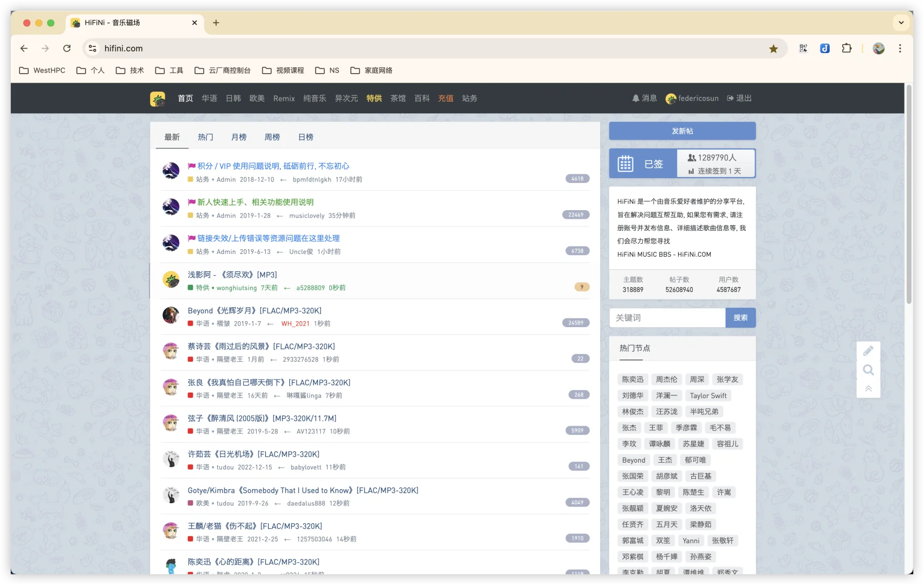Switch to the 热门 tab

pyautogui.click(x=205, y=137)
